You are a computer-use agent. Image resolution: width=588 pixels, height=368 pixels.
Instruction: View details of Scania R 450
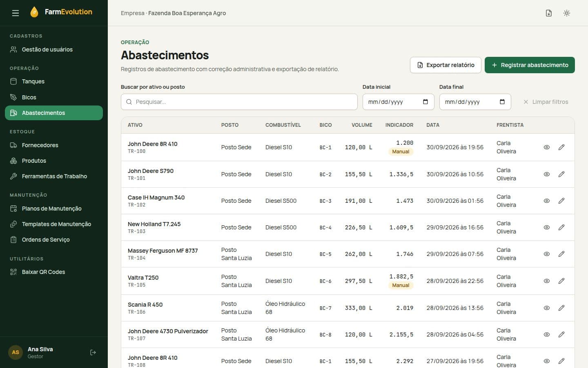(547, 308)
